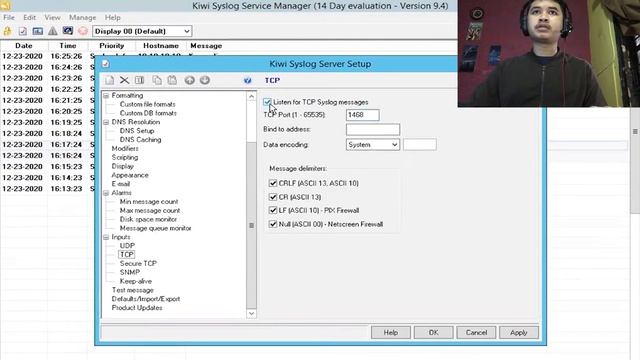Select Display in settings tree
This screenshot has height=360, width=640.
[x=122, y=166]
